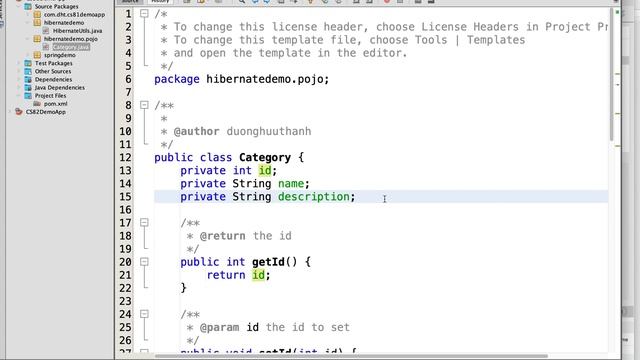Image resolution: width=640 pixels, height=360 pixels.
Task: Click the Test Packages folder icon
Action: [x=28, y=63]
